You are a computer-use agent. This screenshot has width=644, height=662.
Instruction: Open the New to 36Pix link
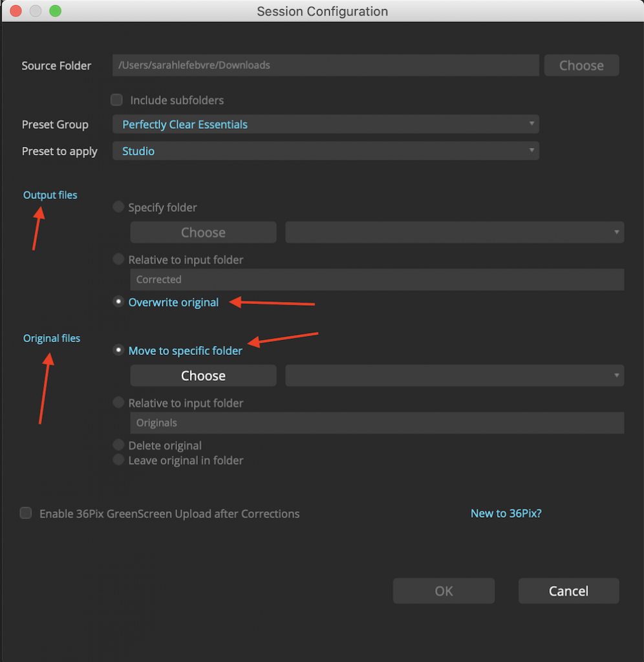tap(506, 513)
